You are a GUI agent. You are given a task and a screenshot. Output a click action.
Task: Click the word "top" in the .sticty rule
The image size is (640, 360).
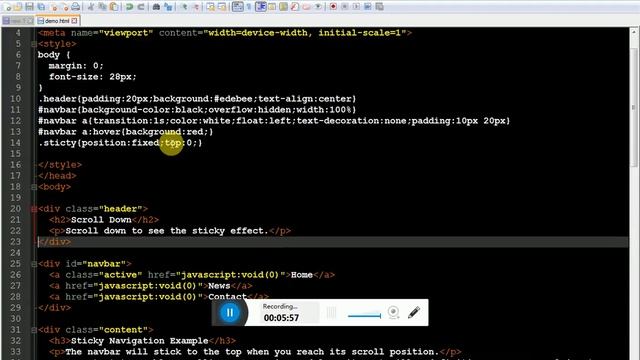173,143
